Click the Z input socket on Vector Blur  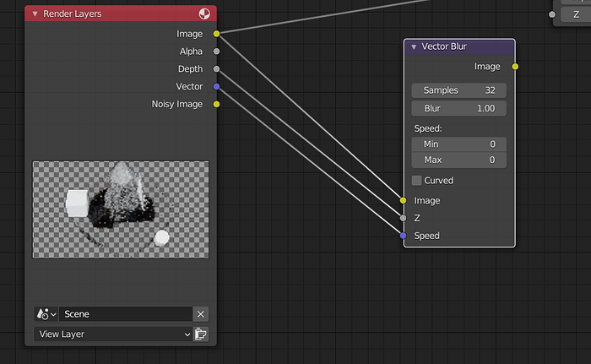[x=404, y=218]
